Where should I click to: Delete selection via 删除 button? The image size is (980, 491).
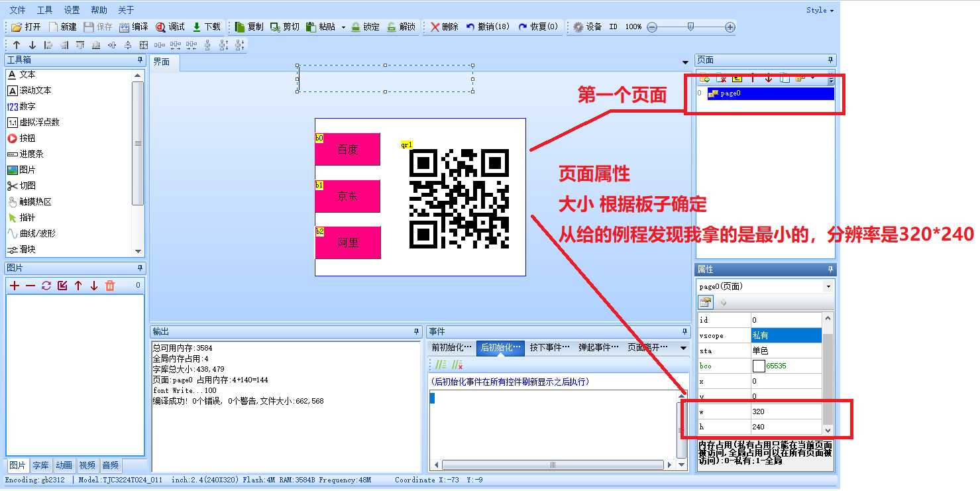444,27
